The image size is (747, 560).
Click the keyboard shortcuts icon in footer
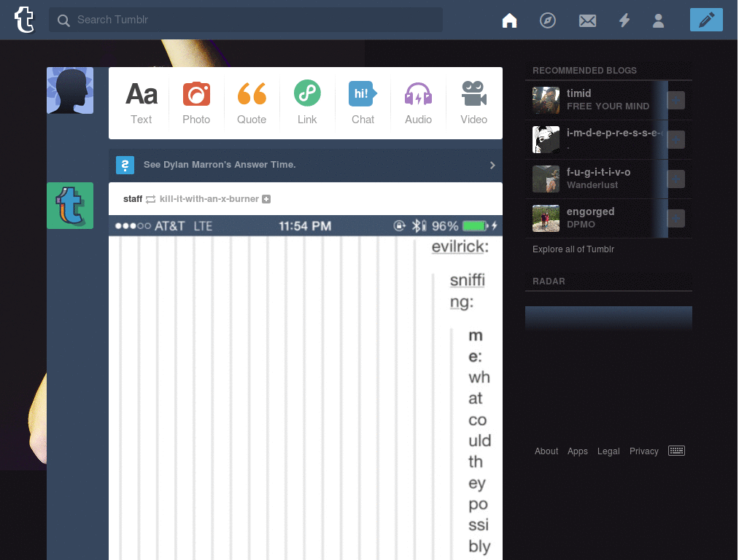click(676, 451)
